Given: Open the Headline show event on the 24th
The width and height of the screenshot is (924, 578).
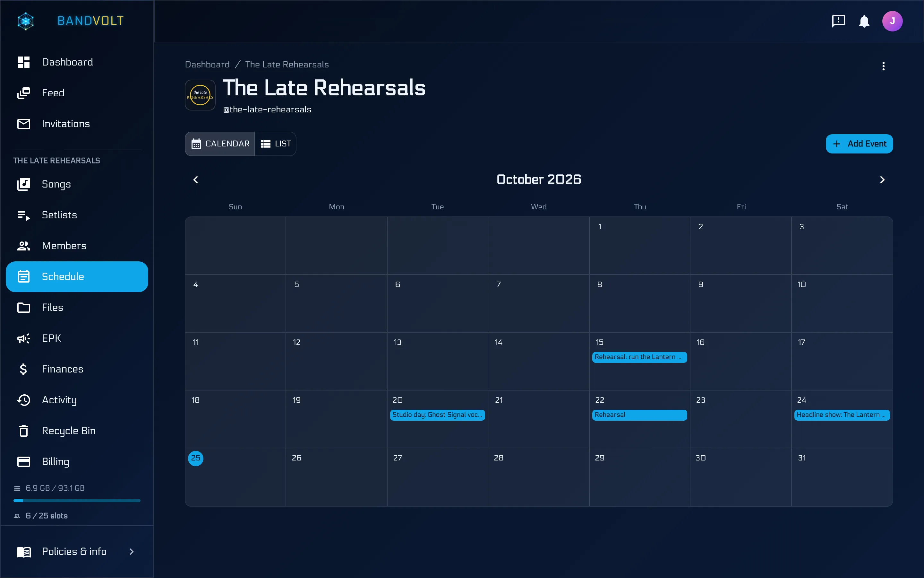Looking at the screenshot, I should coord(842,415).
